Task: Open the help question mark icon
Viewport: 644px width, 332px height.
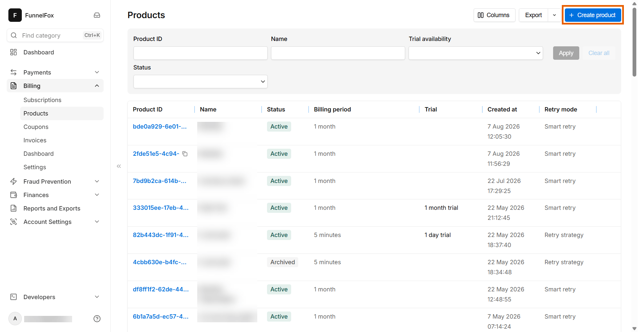Action: pyautogui.click(x=97, y=319)
